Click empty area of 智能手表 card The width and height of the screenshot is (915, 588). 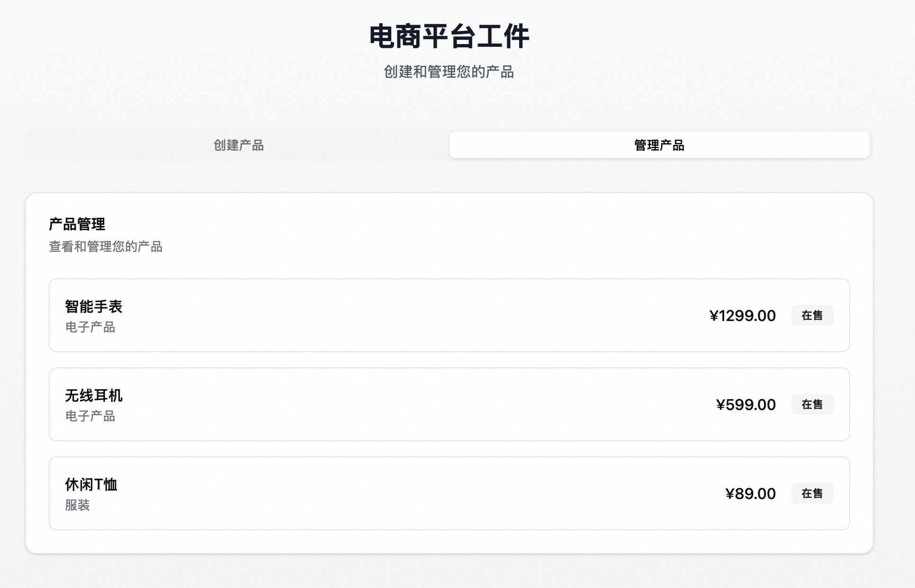coord(403,315)
